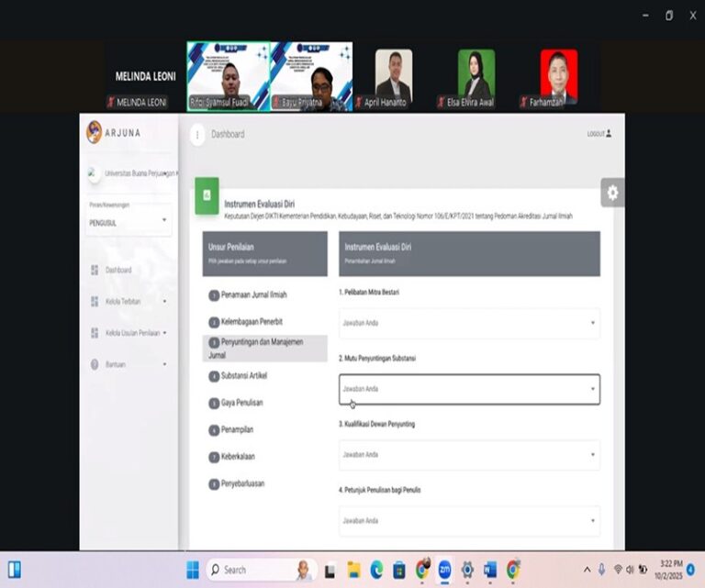Screen dimensions: 705x588
Task: Click the green Instrumen Evaluasi Diri icon
Action: click(x=207, y=195)
